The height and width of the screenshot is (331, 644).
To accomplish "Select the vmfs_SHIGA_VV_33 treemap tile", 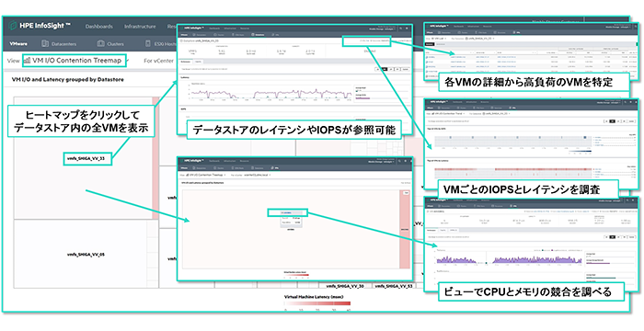I will click(87, 159).
